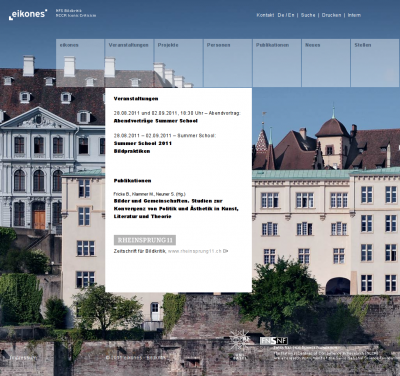Open the Abendvorträge Summer School event

(x=156, y=121)
